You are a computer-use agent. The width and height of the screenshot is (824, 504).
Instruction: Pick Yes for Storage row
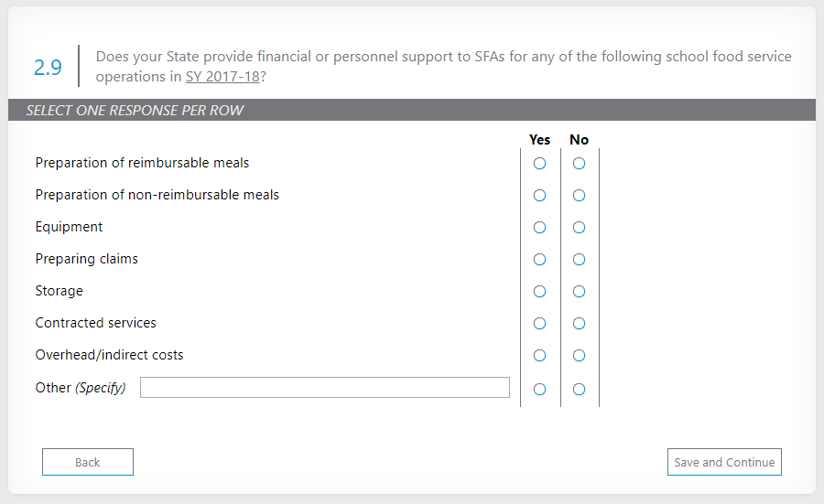pyautogui.click(x=539, y=292)
